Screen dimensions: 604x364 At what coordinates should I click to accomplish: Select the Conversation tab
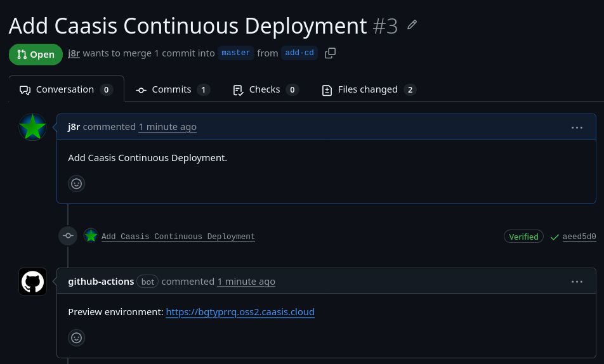(x=66, y=90)
